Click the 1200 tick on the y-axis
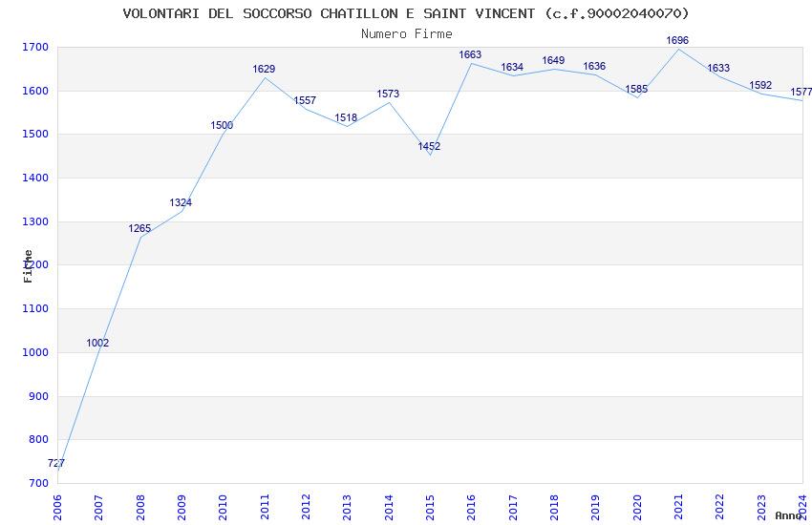The image size is (812, 525). point(35,265)
